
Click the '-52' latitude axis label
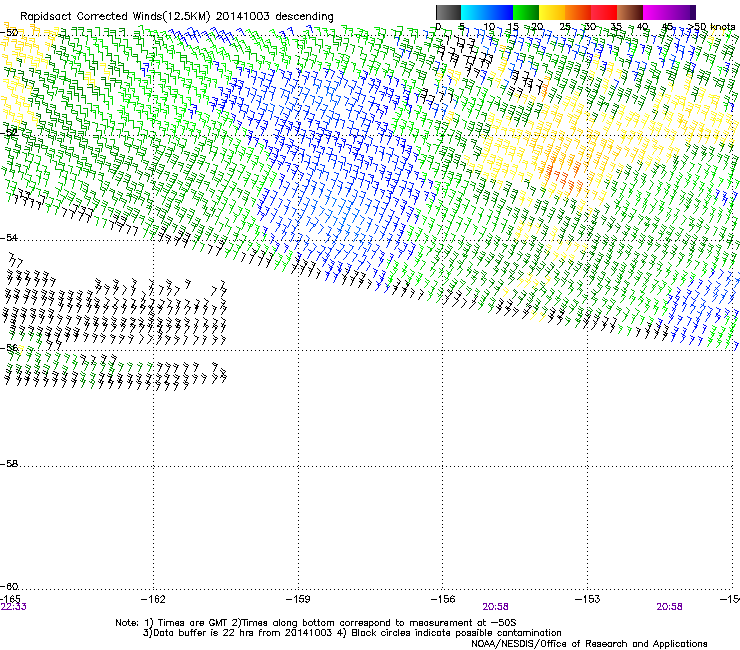[x=9, y=133]
